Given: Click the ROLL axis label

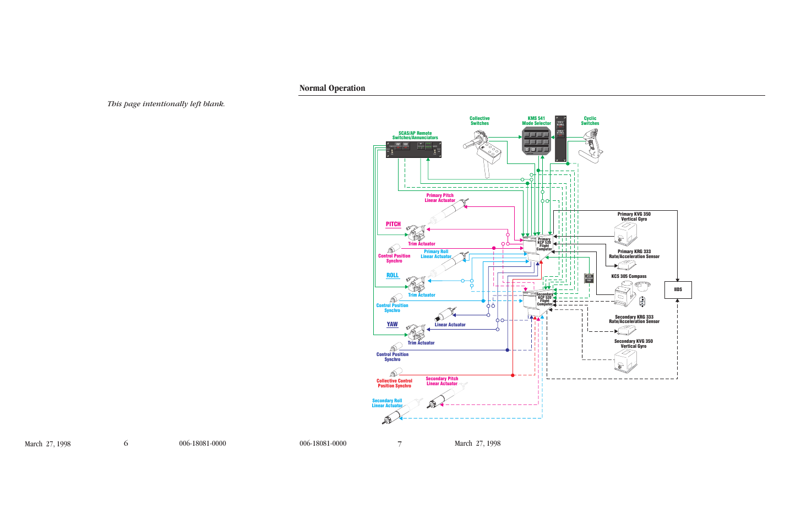Looking at the screenshot, I should click(393, 276).
